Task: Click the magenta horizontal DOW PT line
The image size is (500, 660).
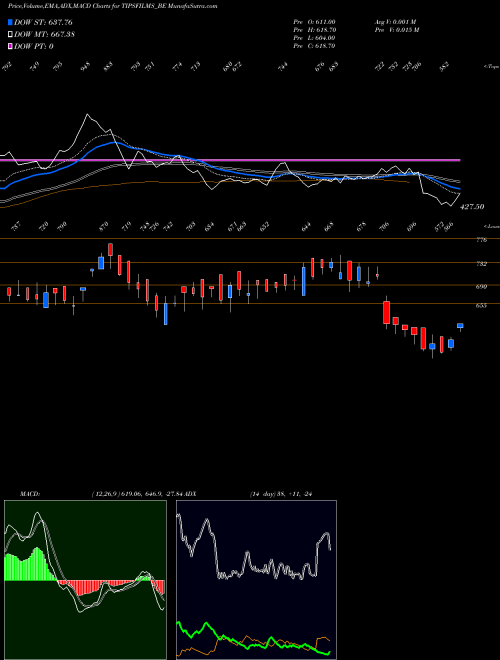Action: pyautogui.click(x=230, y=160)
